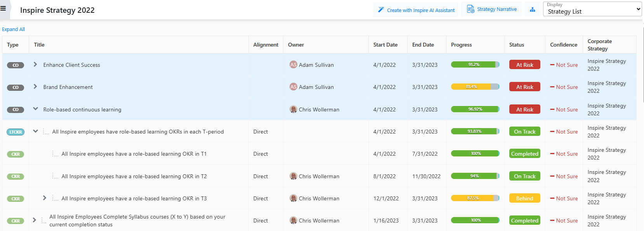Click the On Track status on the LTCKR row

tap(525, 132)
